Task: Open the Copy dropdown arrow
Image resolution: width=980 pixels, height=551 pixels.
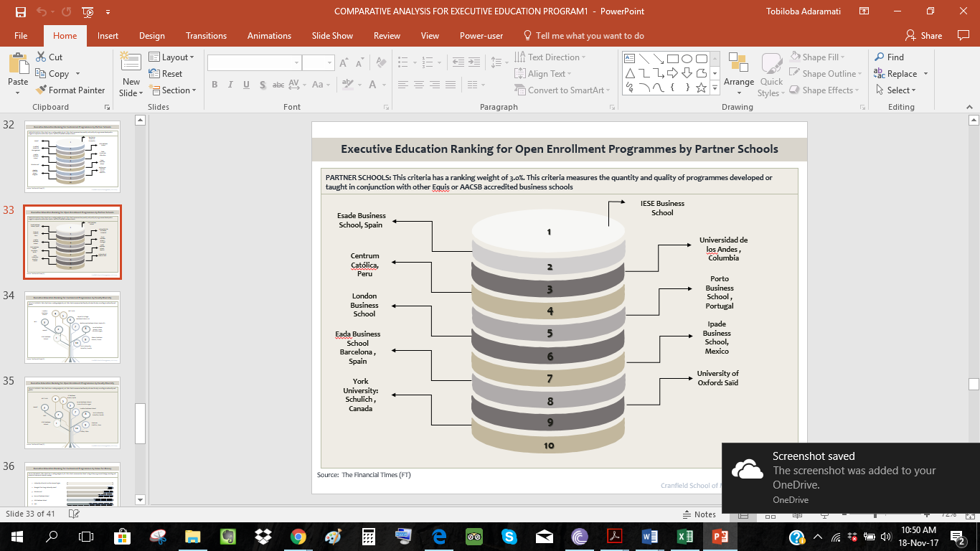Action: (x=77, y=74)
